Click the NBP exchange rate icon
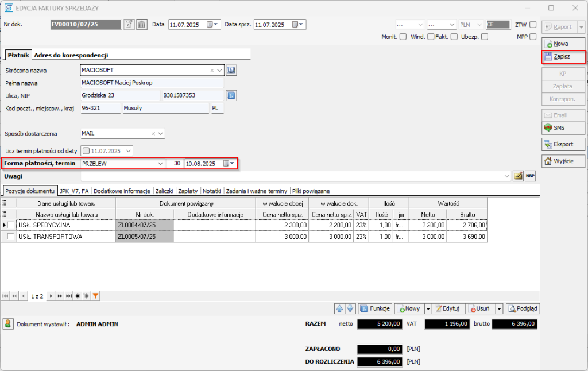 click(x=530, y=176)
